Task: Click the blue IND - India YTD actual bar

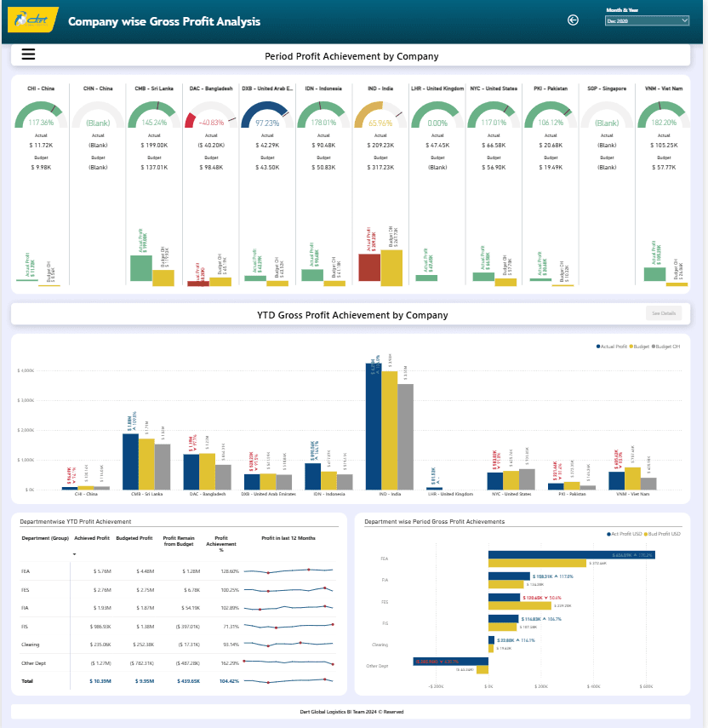Action: click(x=374, y=427)
